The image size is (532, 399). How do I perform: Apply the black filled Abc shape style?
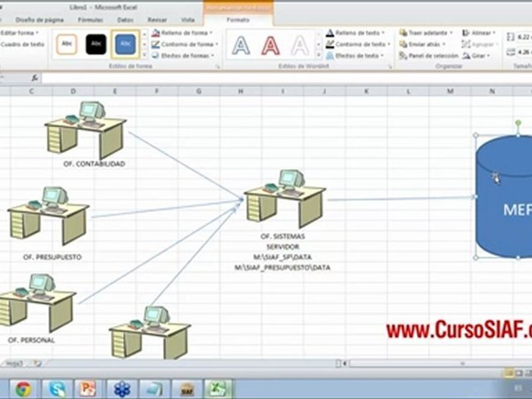point(96,44)
